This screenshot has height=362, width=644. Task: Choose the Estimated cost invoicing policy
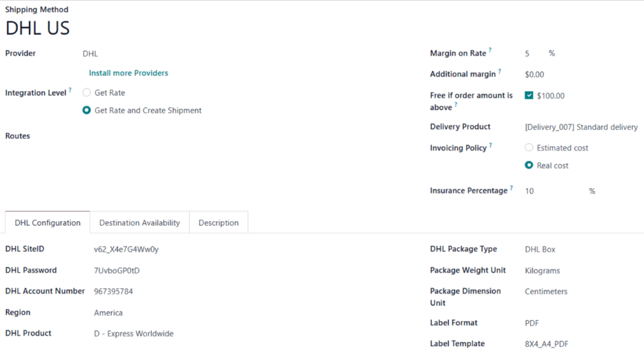[529, 148]
